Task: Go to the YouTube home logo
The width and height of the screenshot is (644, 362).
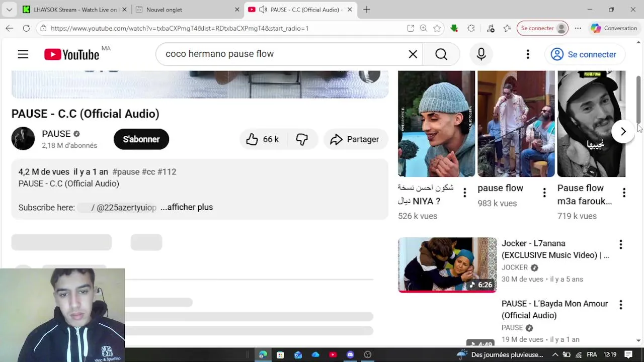Action: point(71,54)
